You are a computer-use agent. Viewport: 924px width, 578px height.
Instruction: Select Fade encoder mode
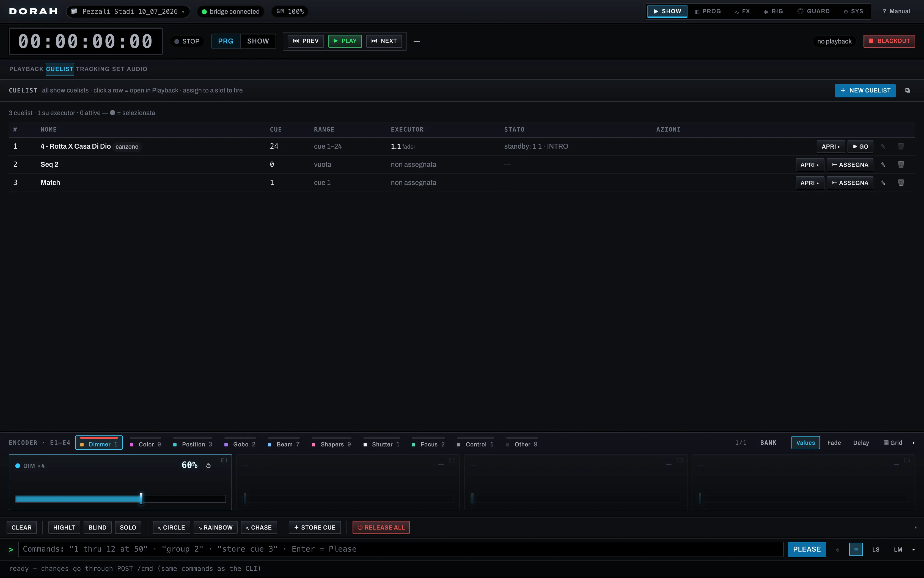(834, 443)
